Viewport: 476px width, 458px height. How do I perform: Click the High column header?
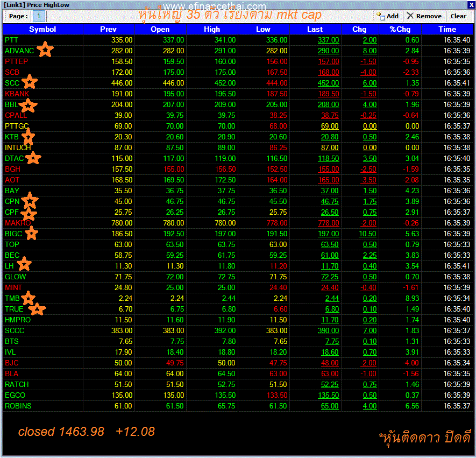point(212,29)
